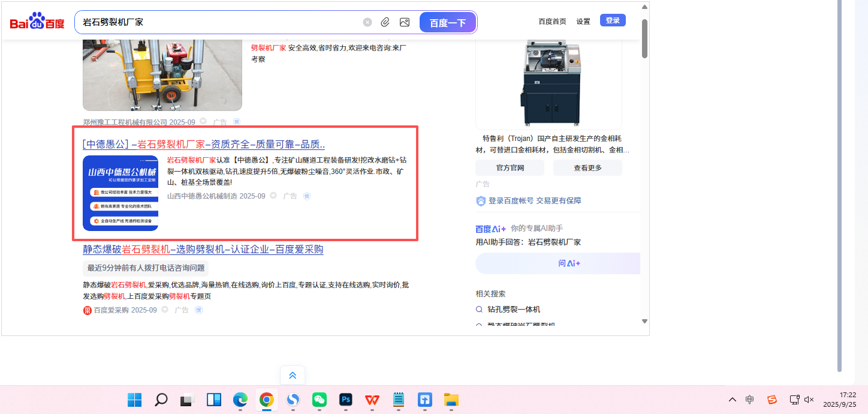This screenshot has width=868, height=414.
Task: Click 登录百度帐号 交易更有保障 link
Action: click(535, 201)
